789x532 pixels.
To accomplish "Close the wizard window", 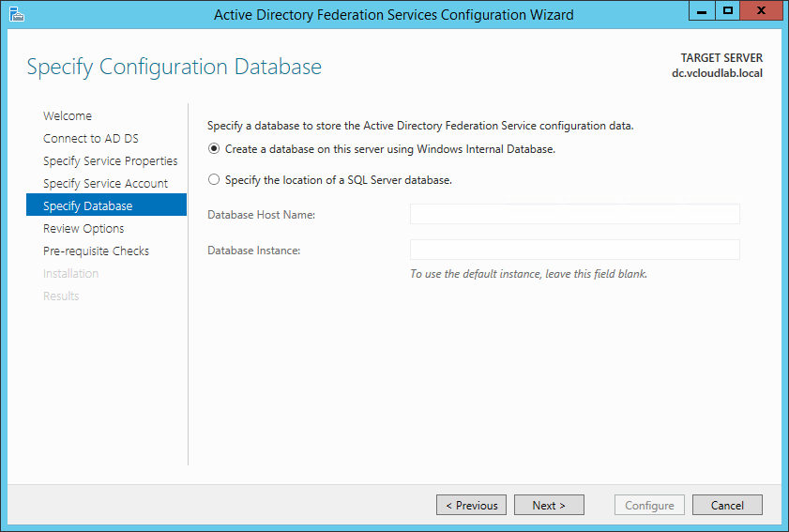I will coord(761,10).
